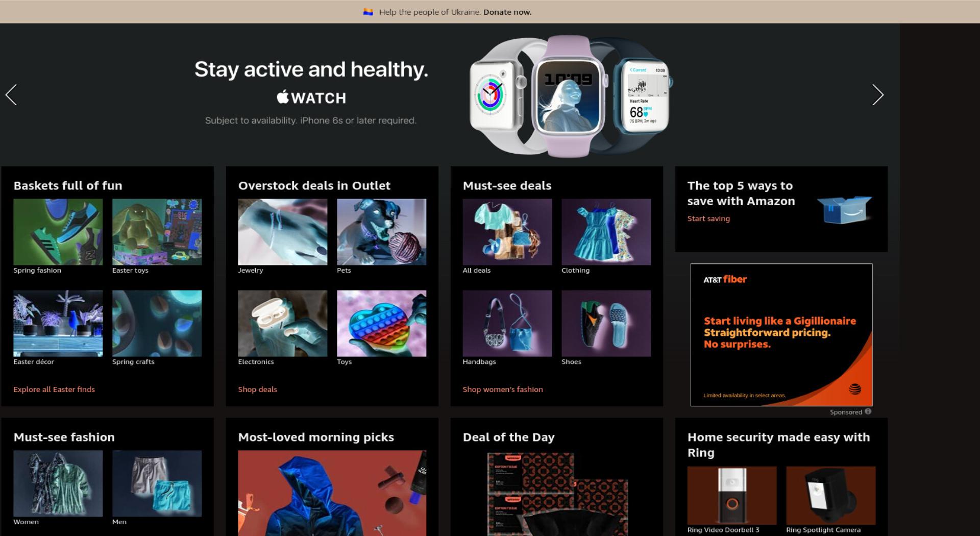
Task: Open Shop women's fashion link
Action: pyautogui.click(x=503, y=389)
